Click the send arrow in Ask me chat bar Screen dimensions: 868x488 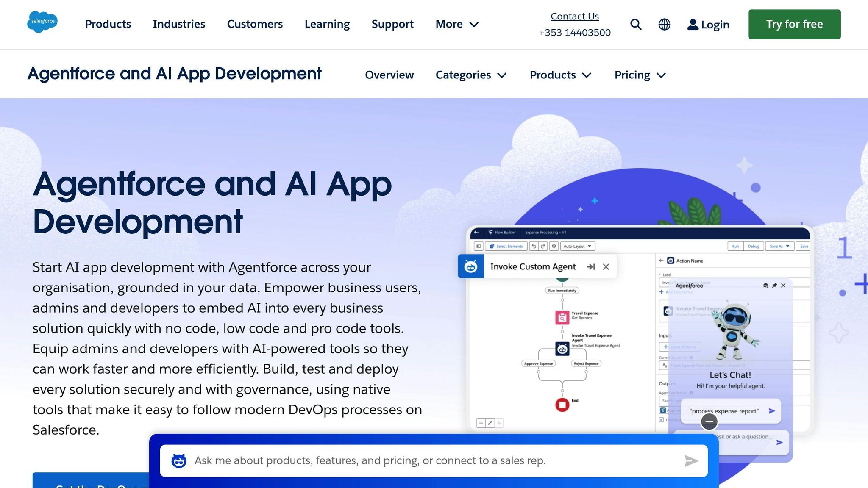691,461
